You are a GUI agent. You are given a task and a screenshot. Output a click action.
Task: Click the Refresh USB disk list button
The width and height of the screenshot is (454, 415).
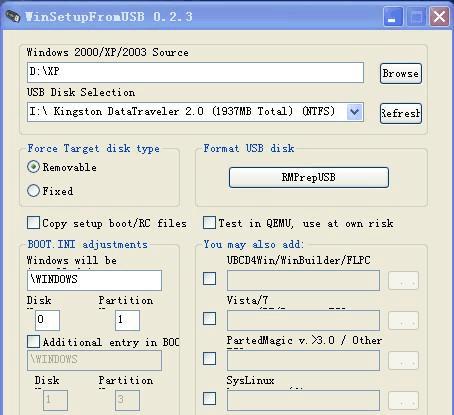pos(401,113)
